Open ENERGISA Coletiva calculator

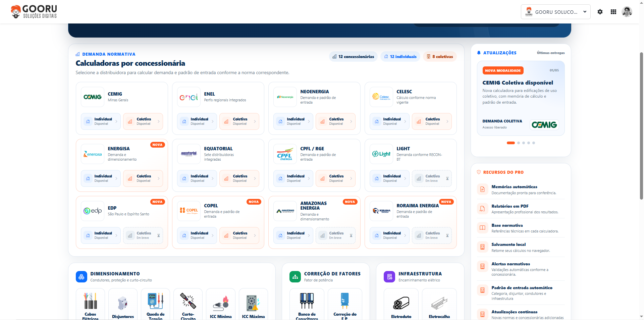tap(143, 178)
